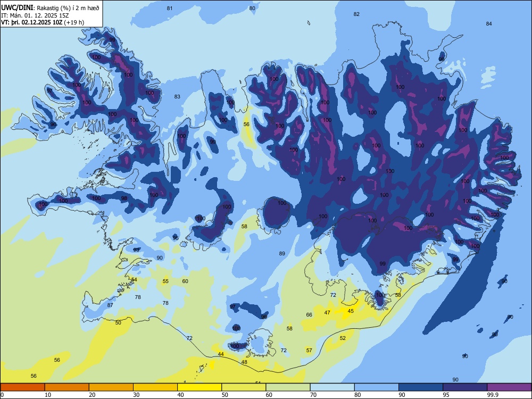Click the light blue 80–90 legend swatch
Viewport: 532px width, 399px height.
click(x=377, y=387)
